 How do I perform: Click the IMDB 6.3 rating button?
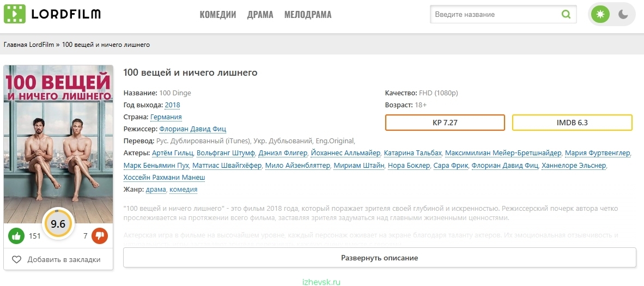(x=572, y=123)
